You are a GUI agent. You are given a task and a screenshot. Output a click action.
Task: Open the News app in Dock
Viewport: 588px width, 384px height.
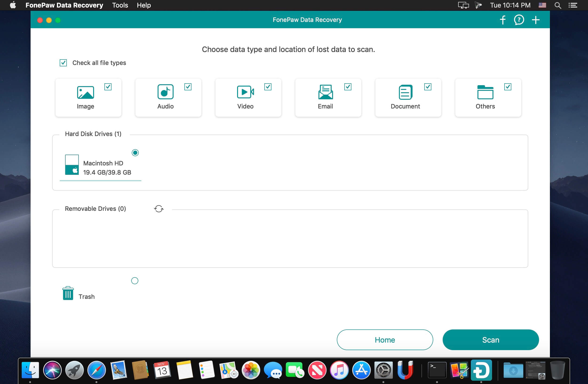click(317, 370)
